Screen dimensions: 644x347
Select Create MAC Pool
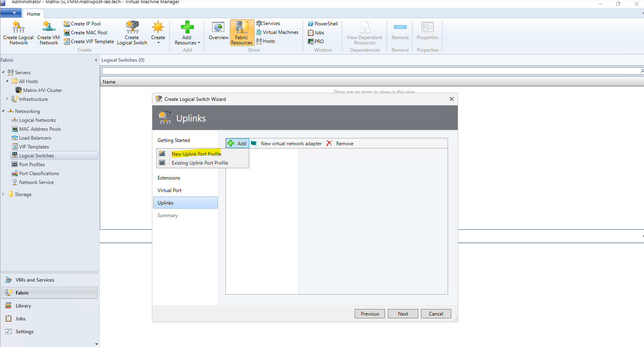coord(85,33)
